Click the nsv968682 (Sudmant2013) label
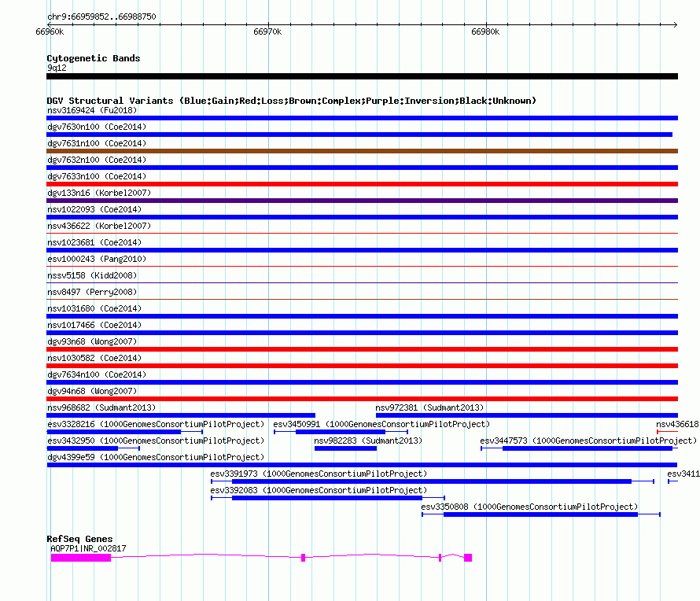The width and height of the screenshot is (700, 601). tap(101, 407)
